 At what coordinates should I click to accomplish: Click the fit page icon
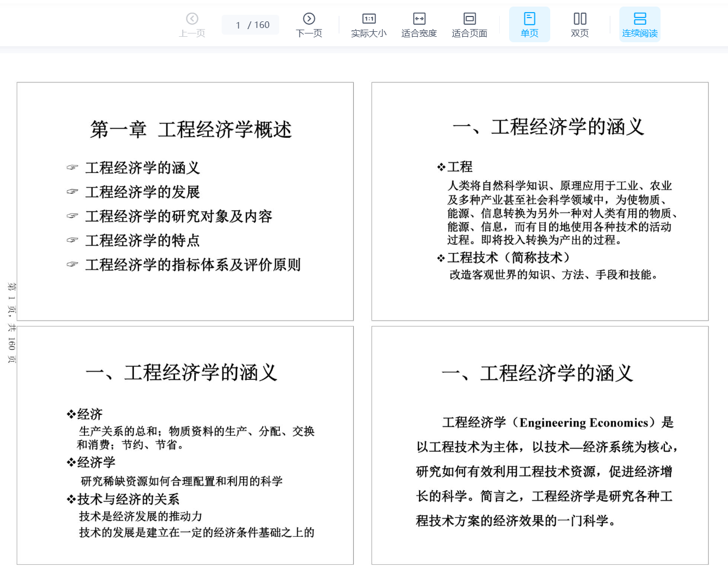(x=470, y=19)
